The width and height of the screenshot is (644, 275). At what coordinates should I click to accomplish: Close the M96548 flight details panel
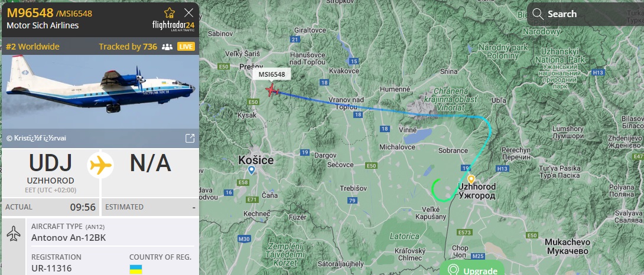point(188,13)
